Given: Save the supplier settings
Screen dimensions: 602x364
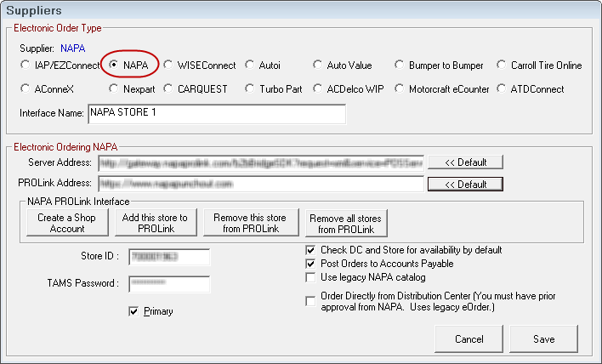Looking at the screenshot, I should click(544, 339).
